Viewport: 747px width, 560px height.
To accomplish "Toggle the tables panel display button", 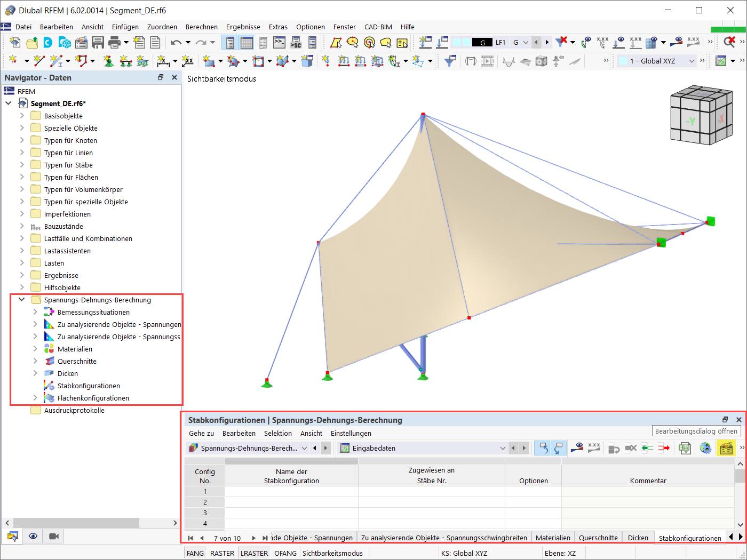I will pos(247,42).
